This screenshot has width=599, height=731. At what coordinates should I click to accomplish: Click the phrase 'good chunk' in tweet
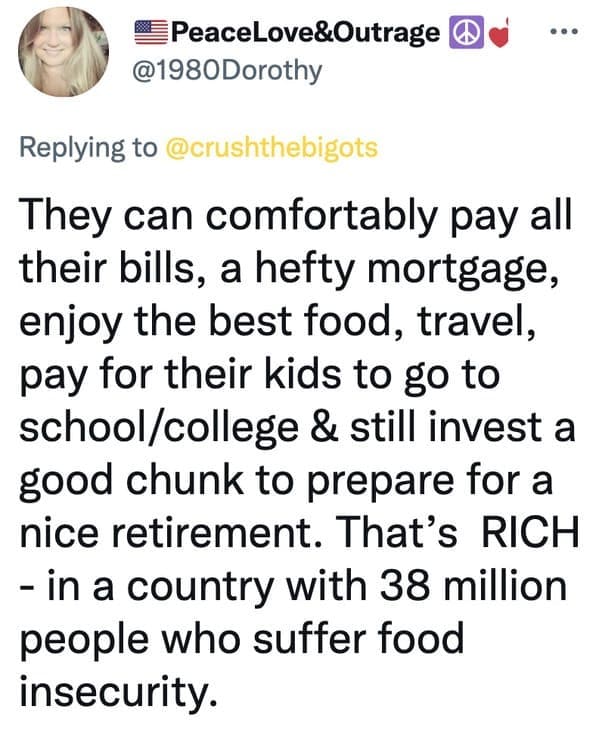click(131, 482)
